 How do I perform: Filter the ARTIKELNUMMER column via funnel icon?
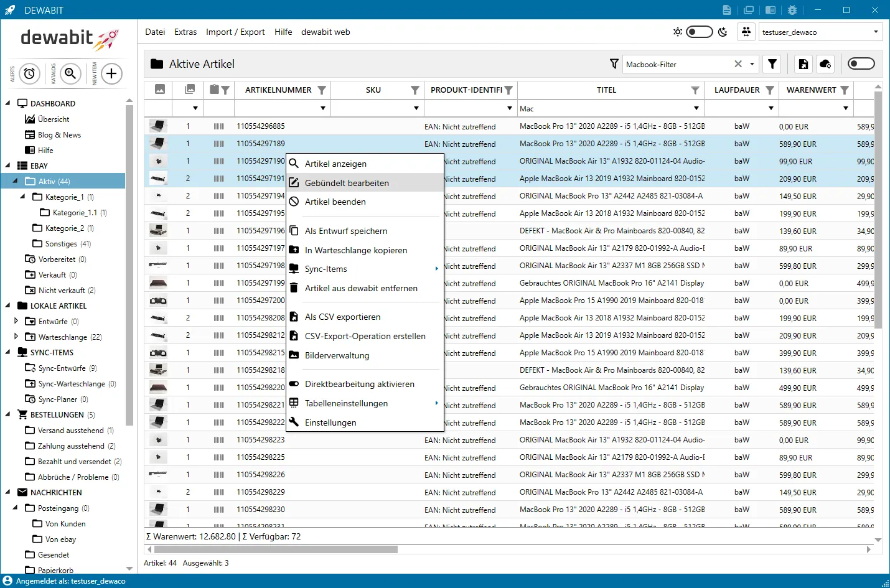[322, 90]
